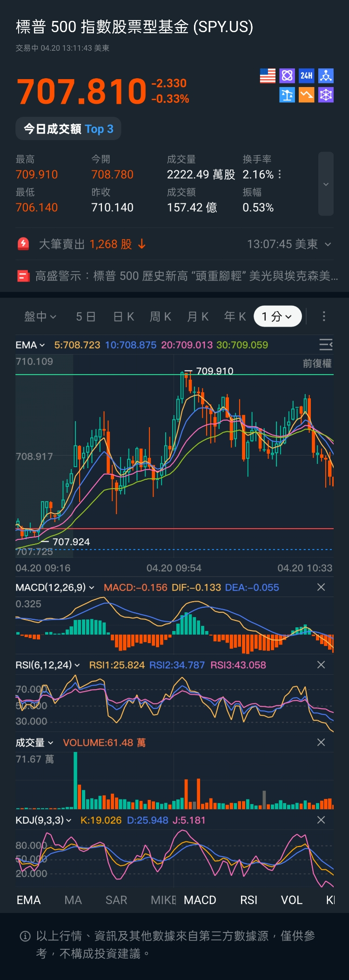Tap the 今日成交額 Top 3 badge
This screenshot has height=980, width=349.
[x=68, y=129]
